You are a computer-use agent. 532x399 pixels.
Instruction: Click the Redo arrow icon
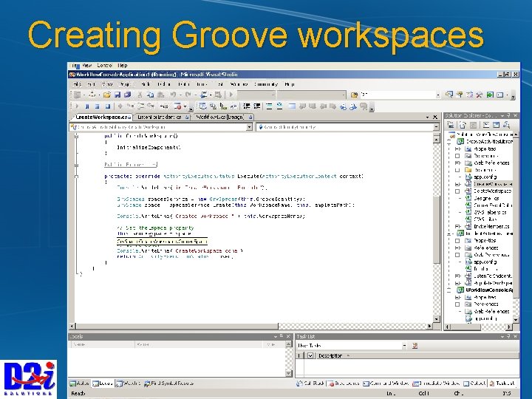click(188, 95)
